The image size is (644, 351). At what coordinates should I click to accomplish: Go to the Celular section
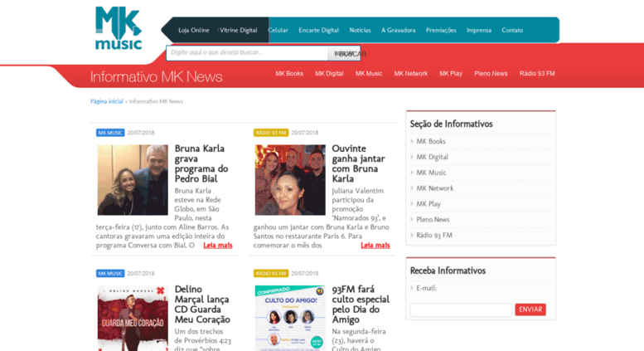(278, 31)
